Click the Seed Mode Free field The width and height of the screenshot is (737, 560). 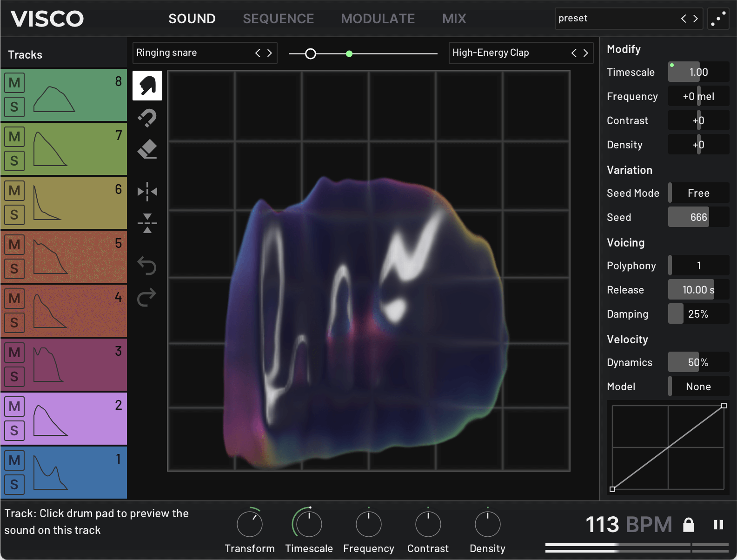pos(698,193)
